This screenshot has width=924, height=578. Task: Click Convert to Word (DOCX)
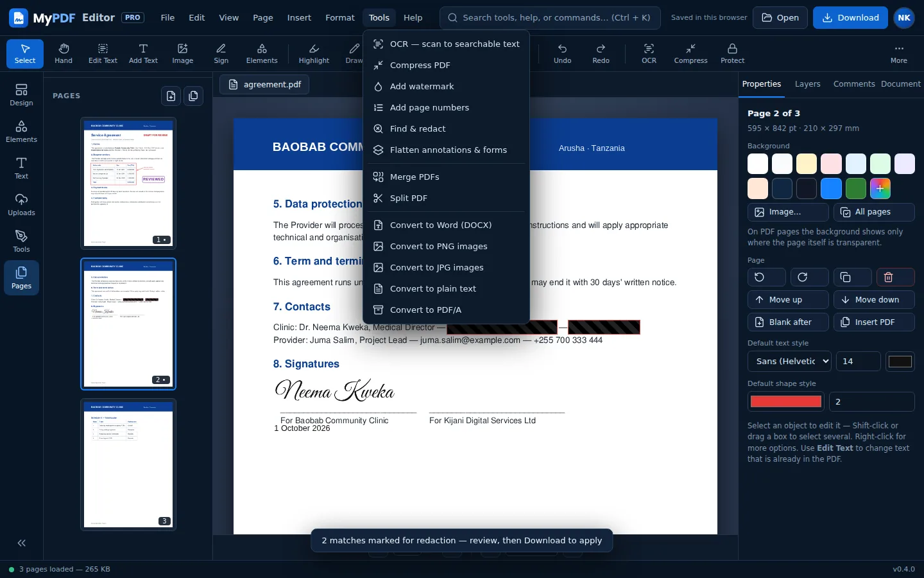(x=446, y=225)
